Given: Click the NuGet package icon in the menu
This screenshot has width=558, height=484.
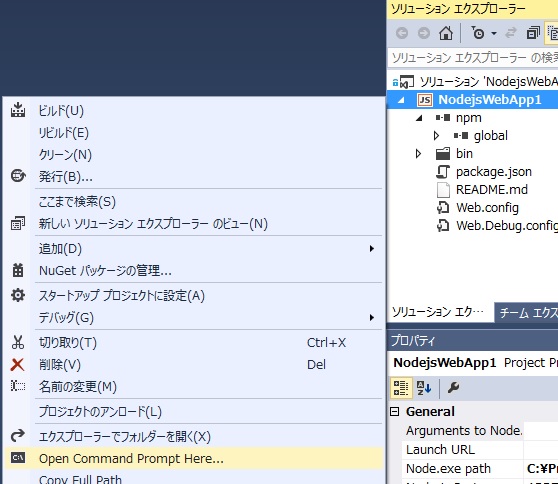Looking at the screenshot, I should click(18, 270).
